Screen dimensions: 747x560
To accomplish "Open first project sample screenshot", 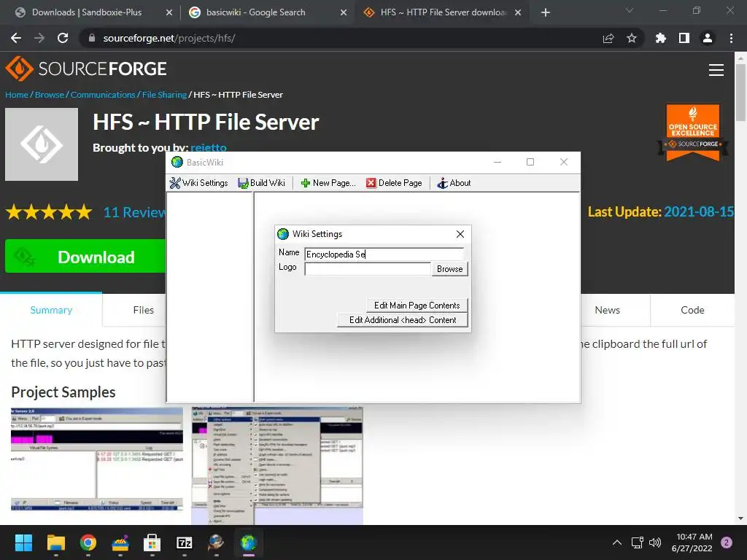I will coord(97,460).
